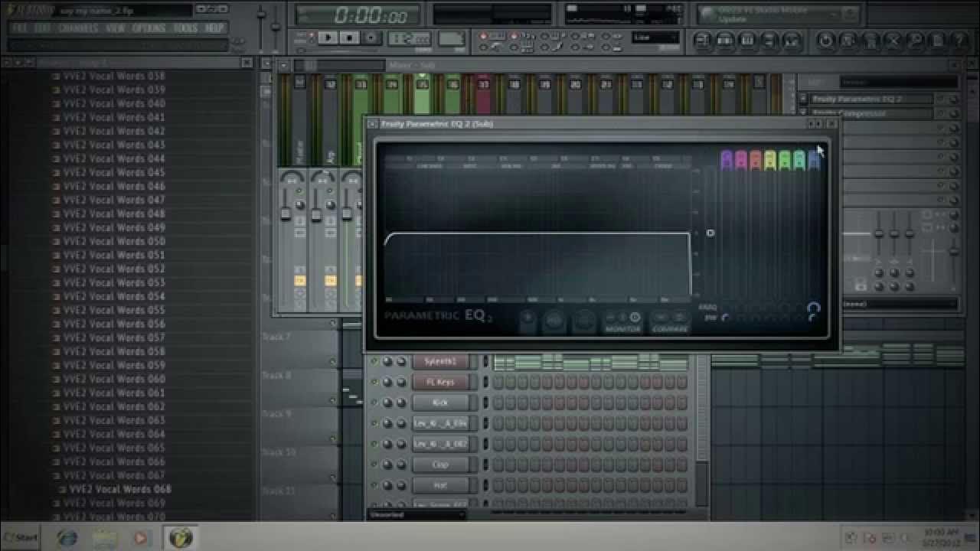Select the Clap channel button
980x551 pixels.
[x=440, y=465]
